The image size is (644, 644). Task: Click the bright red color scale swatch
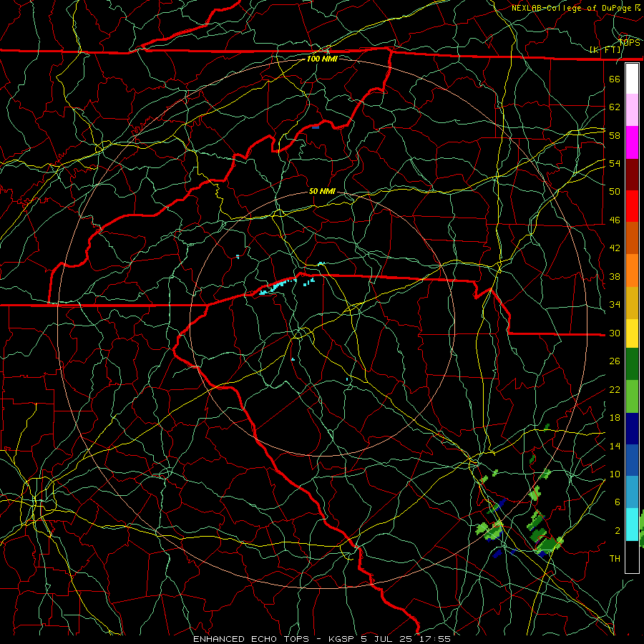click(x=632, y=206)
